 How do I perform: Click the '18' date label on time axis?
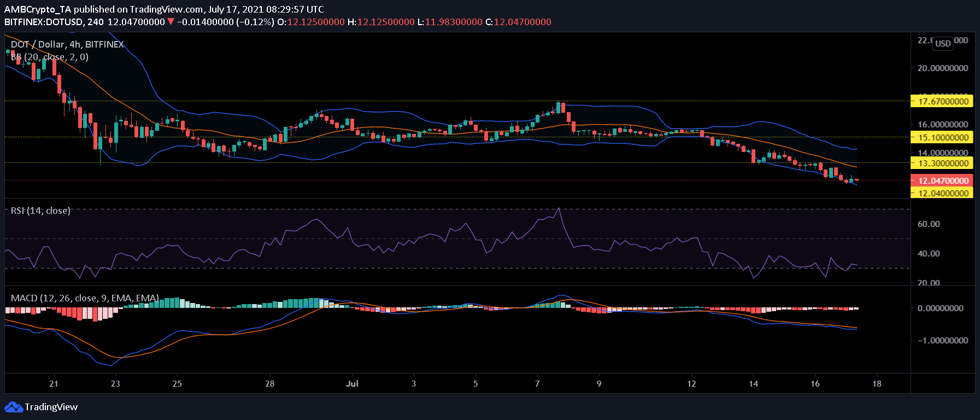(x=877, y=383)
